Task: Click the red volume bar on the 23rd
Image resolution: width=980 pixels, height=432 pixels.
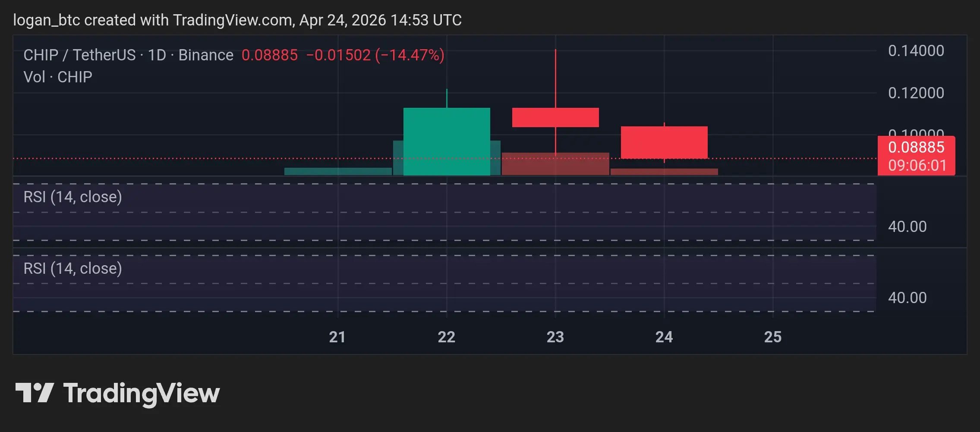Action: [x=555, y=164]
